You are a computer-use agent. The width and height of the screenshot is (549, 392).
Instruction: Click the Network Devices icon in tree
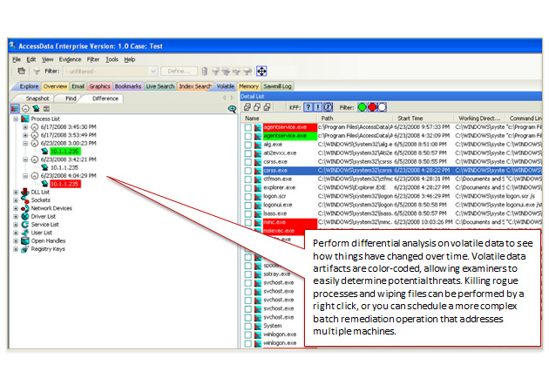tap(25, 208)
